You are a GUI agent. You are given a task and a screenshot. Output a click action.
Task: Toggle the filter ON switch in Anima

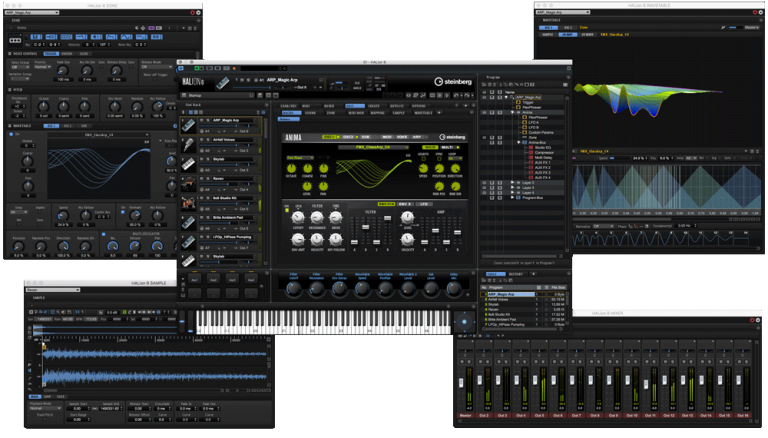pyautogui.click(x=287, y=210)
